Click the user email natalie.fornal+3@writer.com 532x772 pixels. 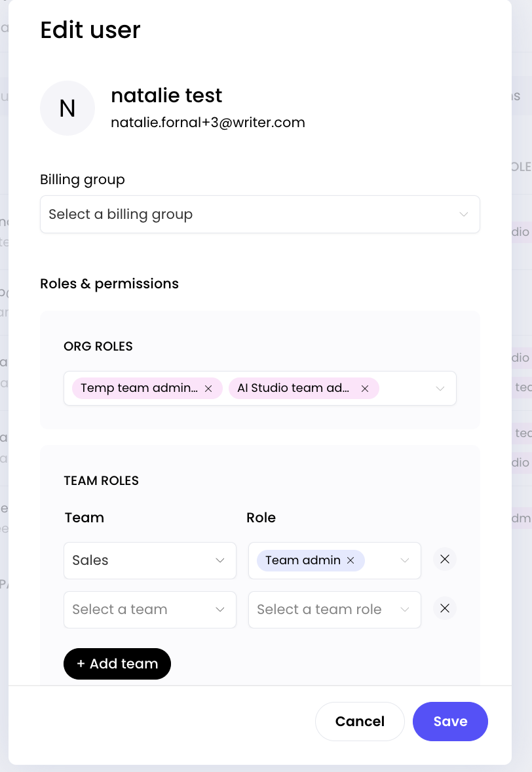(x=208, y=123)
